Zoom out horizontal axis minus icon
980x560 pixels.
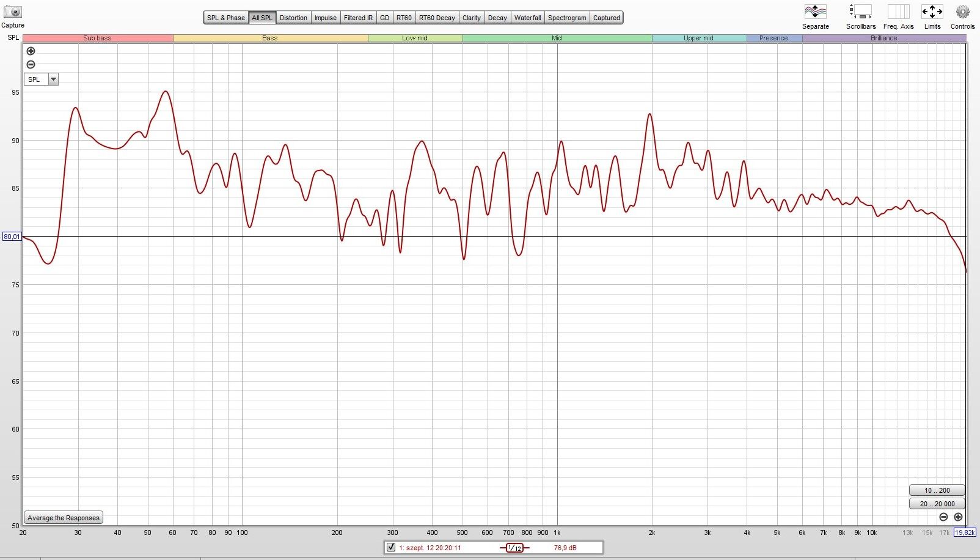pyautogui.click(x=943, y=517)
